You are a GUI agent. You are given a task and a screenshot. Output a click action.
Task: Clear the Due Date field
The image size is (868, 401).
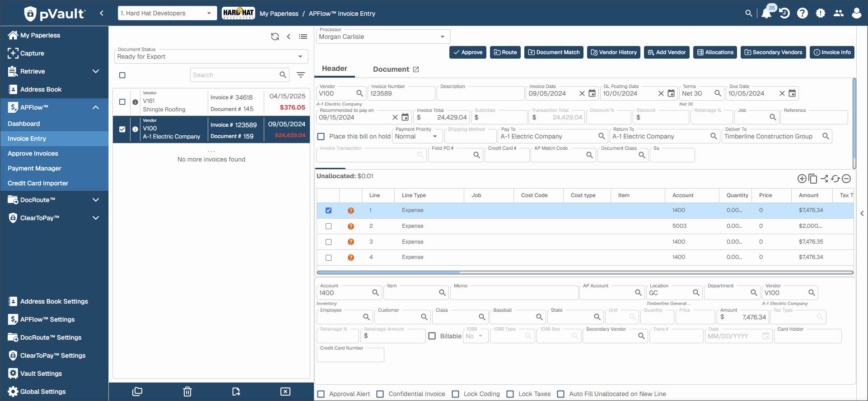[x=782, y=93]
